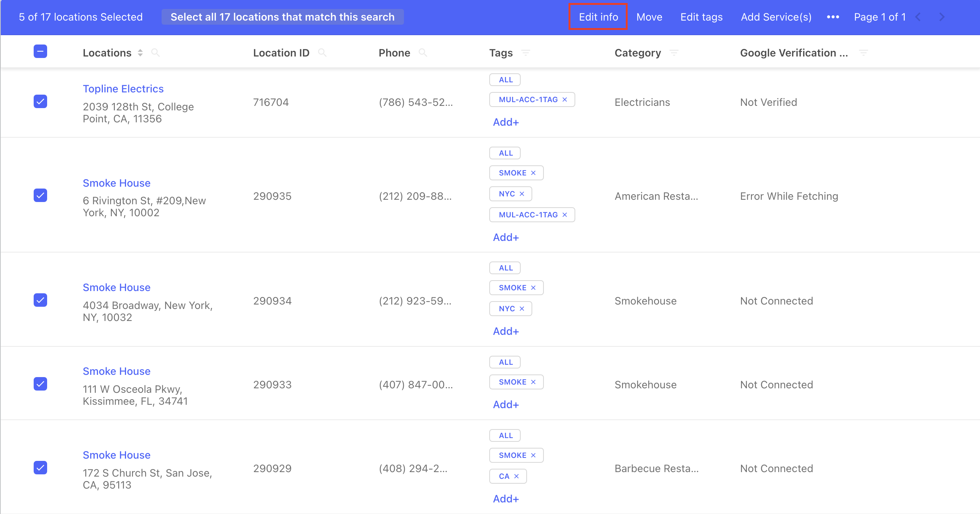This screenshot has height=514, width=980.
Task: Remove NYC tag from location 290935
Action: pos(522,194)
